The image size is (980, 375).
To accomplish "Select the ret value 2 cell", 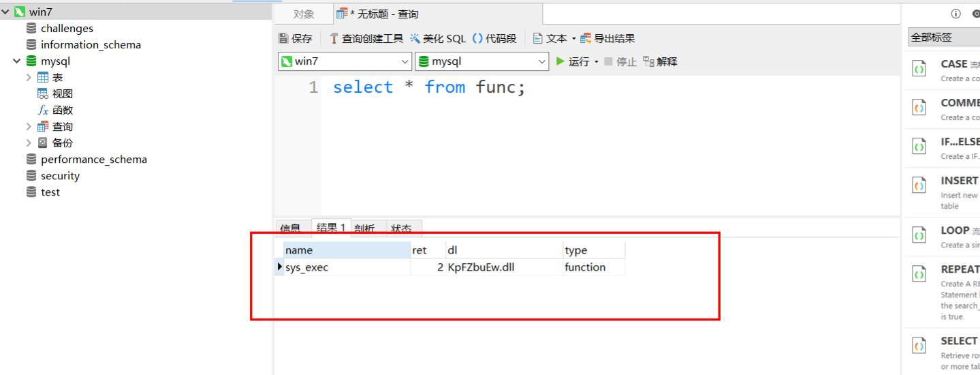I will (428, 267).
